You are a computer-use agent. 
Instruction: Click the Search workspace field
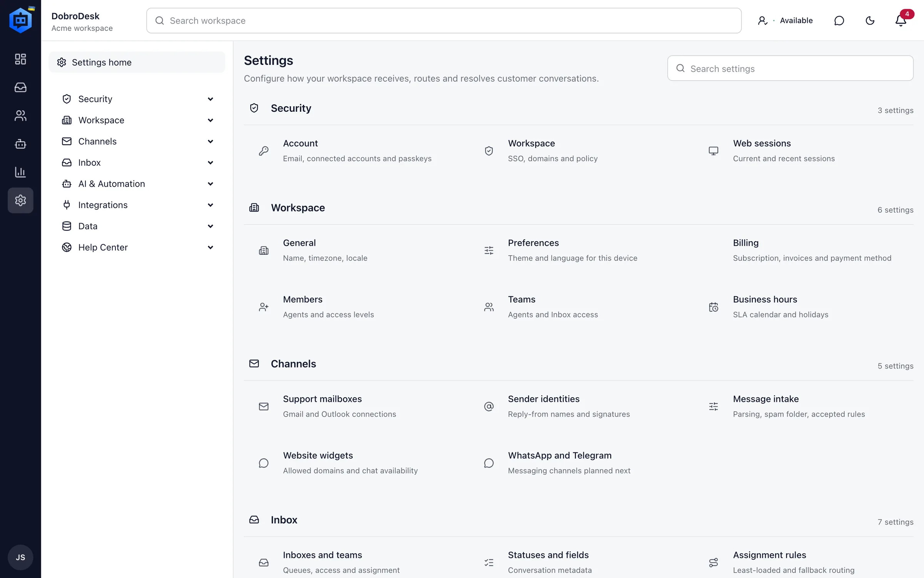click(x=444, y=20)
